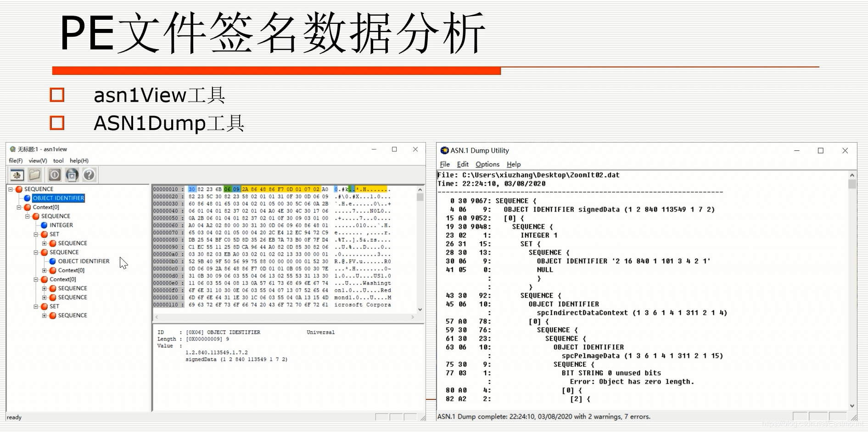Click the asn1view title bar app icon
The width and height of the screenshot is (868, 432).
13,149
